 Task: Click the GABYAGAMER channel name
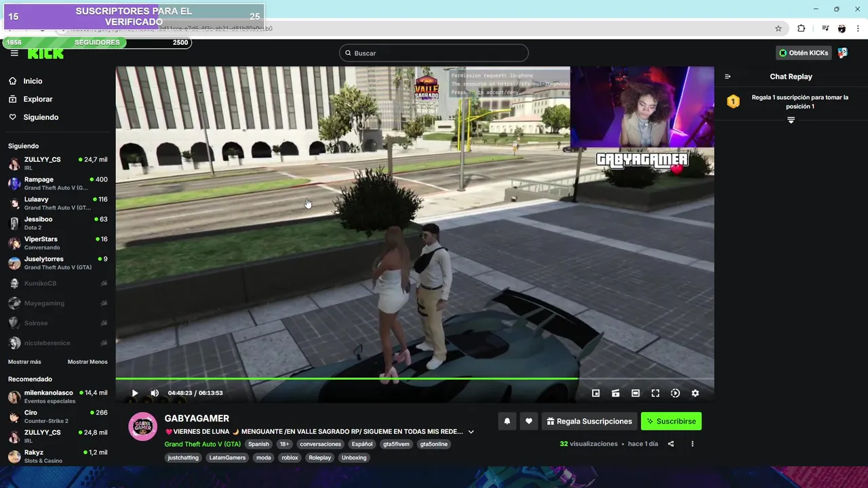(197, 418)
